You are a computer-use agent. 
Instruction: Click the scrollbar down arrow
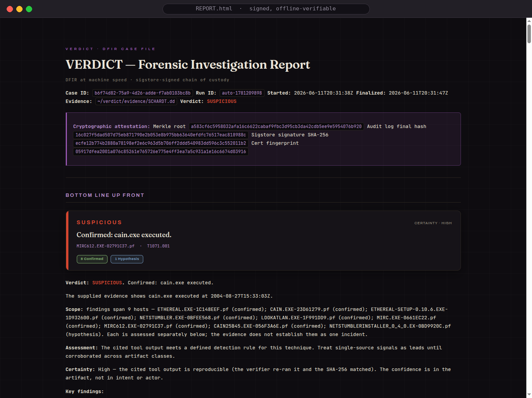pyautogui.click(x=529, y=395)
